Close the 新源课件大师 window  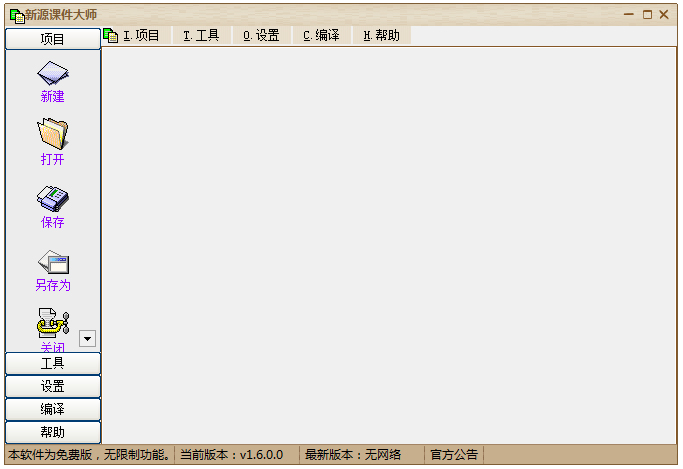(x=664, y=15)
